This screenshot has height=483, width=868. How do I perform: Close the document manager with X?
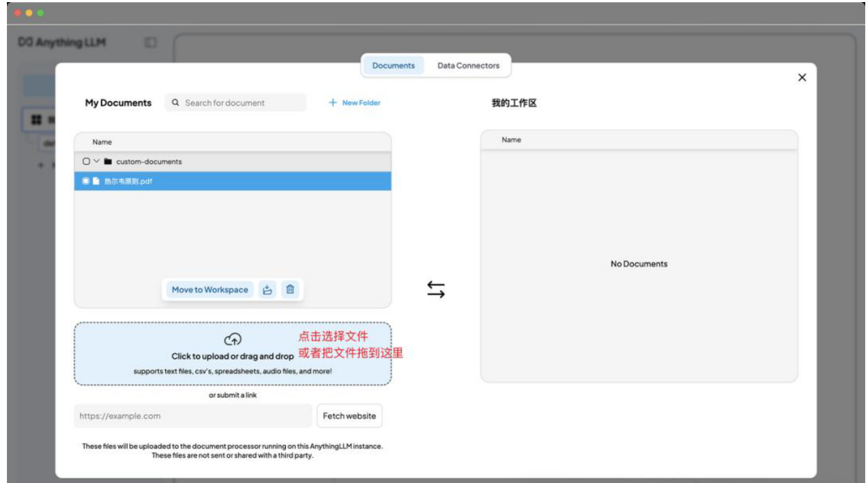click(802, 77)
